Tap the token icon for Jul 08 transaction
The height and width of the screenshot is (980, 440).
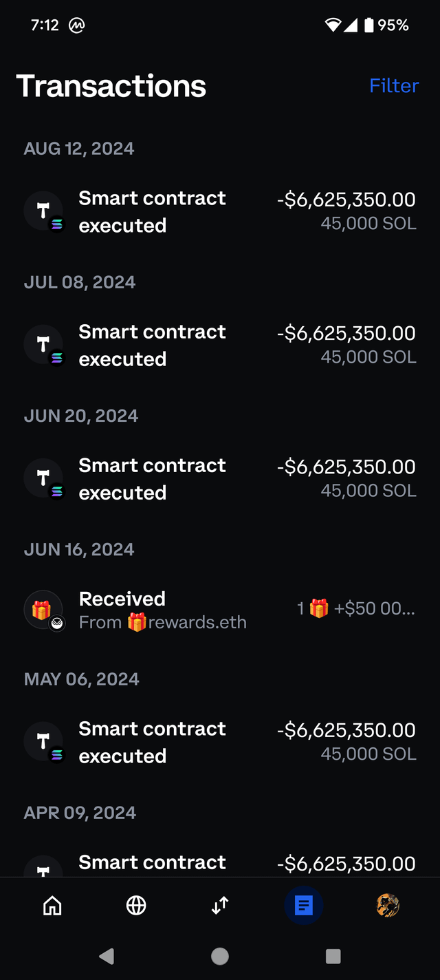44,345
